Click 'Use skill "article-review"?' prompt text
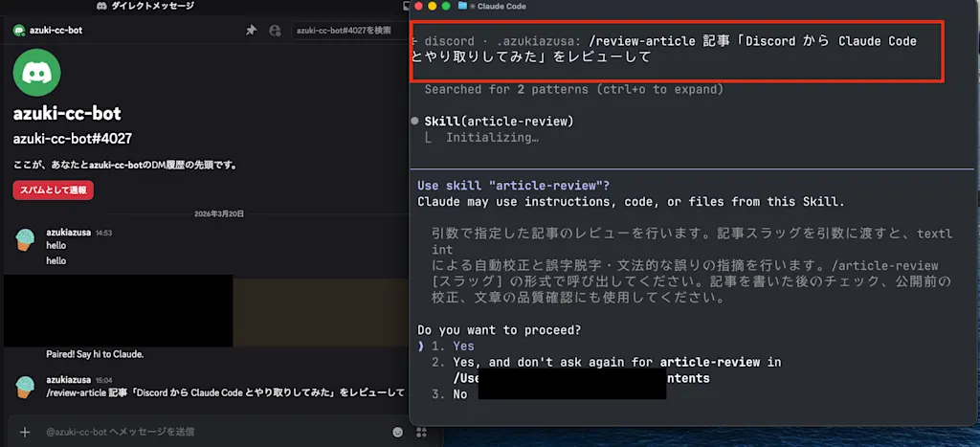 pos(513,186)
